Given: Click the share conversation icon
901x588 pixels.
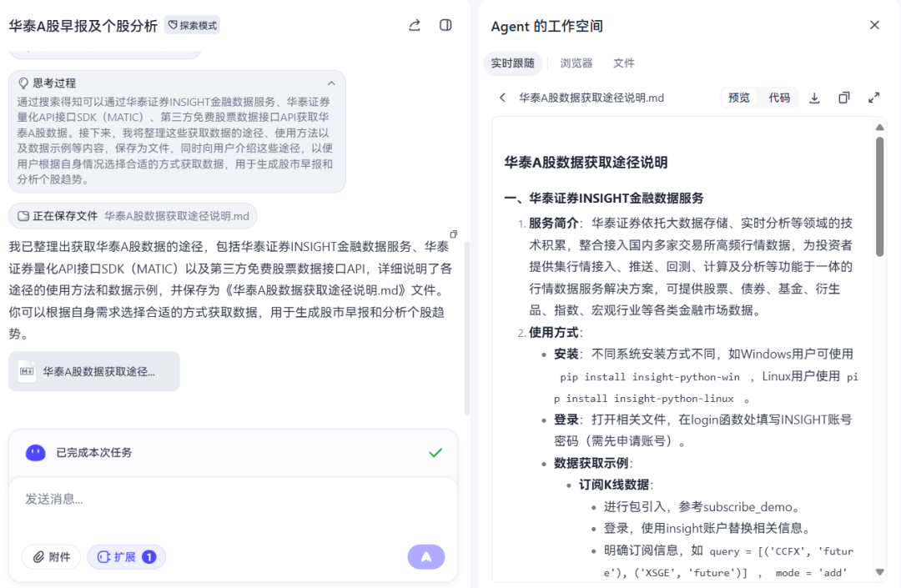Looking at the screenshot, I should 414,25.
